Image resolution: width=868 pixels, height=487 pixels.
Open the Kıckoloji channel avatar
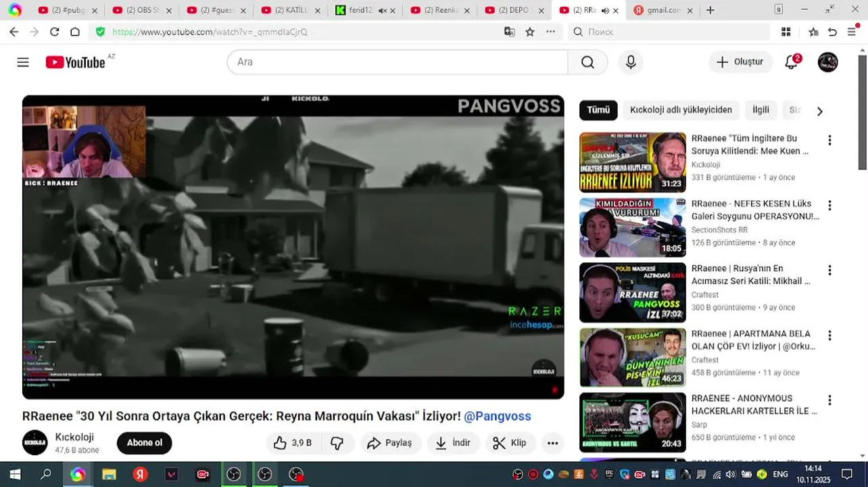coord(35,443)
